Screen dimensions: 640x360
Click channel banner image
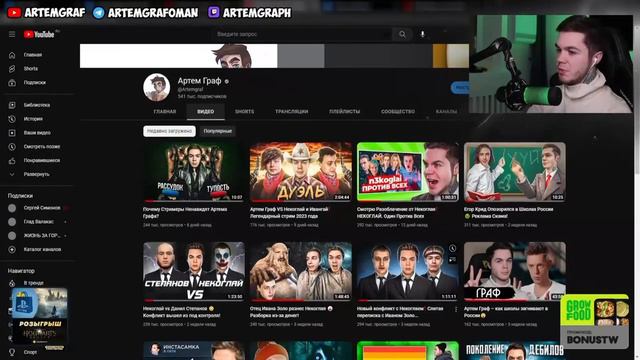274,56
